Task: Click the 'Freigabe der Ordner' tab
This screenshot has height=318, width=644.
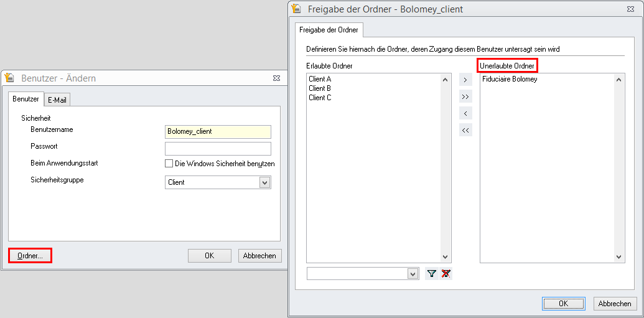Action: (328, 30)
